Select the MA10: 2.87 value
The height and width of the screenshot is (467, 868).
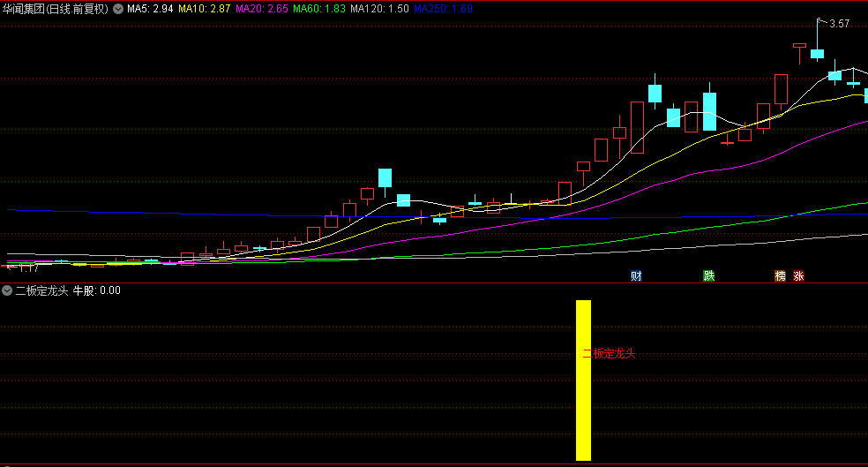coord(205,9)
